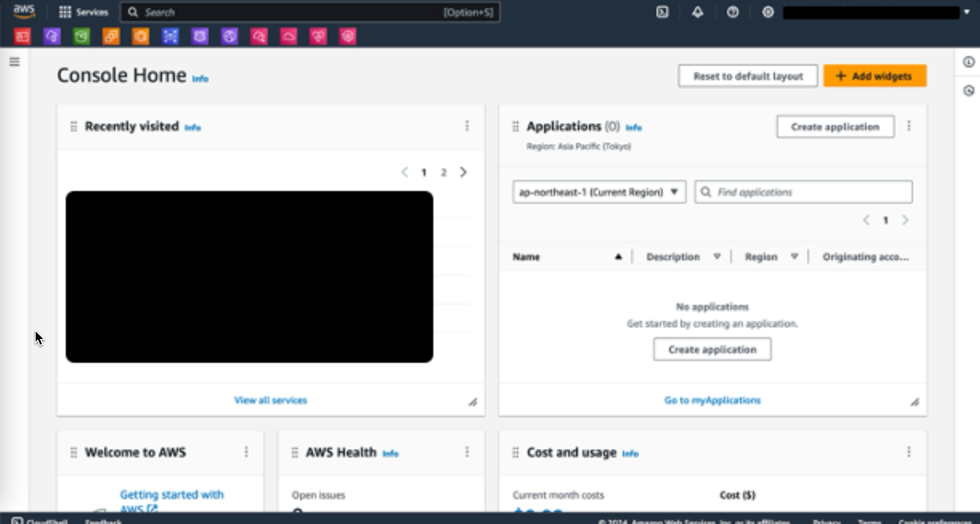Click the help question mark icon
Viewport: 980px width, 524px height.
tap(732, 12)
